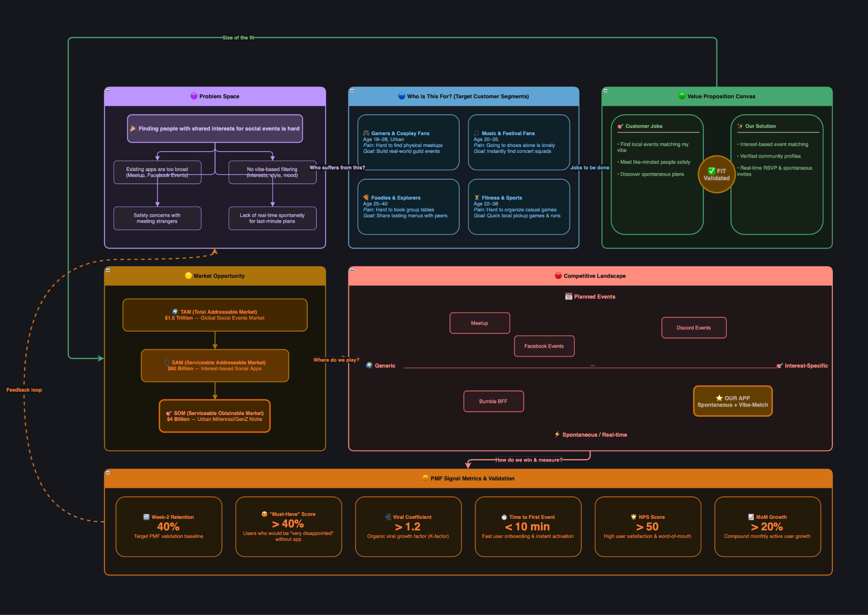Click the green circle icon beside Value Proposition Canvas
Image resolution: width=868 pixels, height=615 pixels.
tap(682, 96)
